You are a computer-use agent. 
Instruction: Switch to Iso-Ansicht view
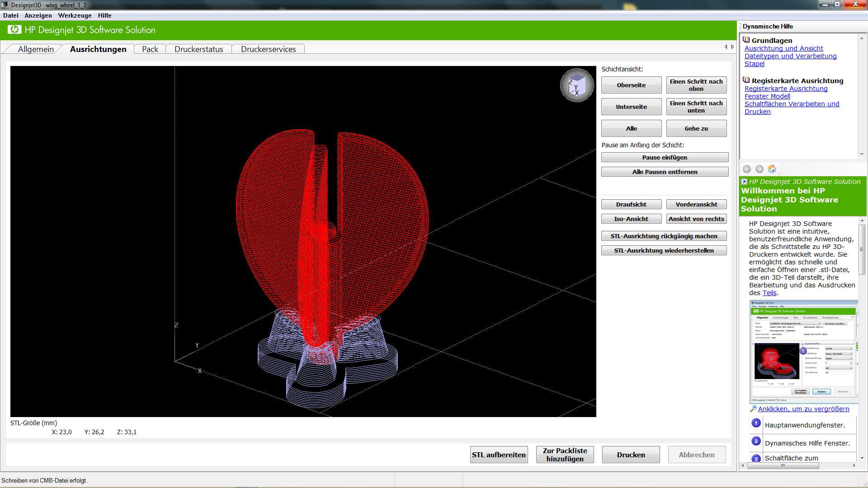(x=631, y=219)
